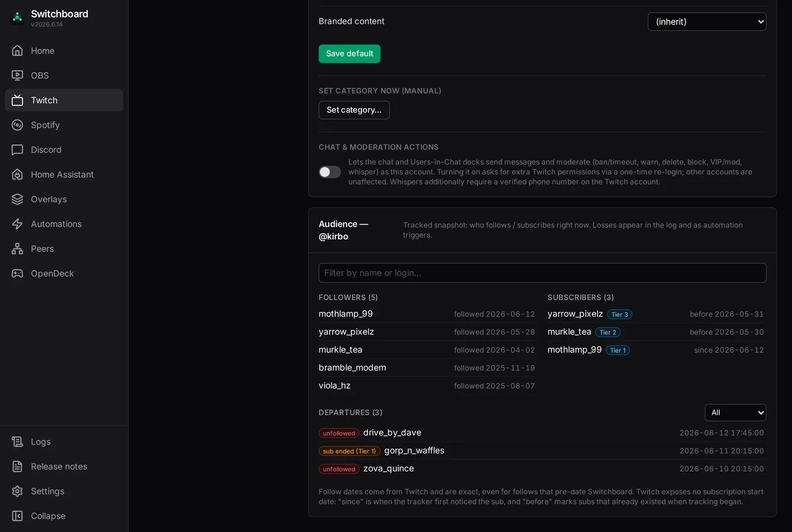The width and height of the screenshot is (792, 532).
Task: Click unfollowed badge next to drive_by_dave
Action: 339,433
